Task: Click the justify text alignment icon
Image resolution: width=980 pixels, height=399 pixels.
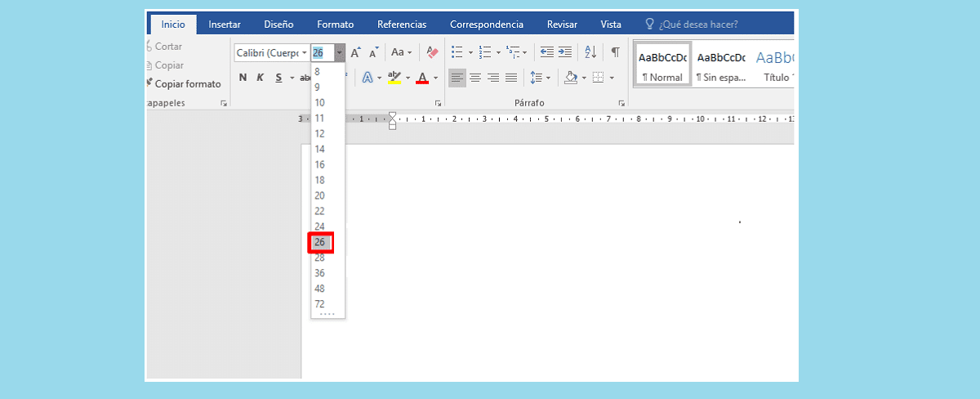Action: (511, 78)
